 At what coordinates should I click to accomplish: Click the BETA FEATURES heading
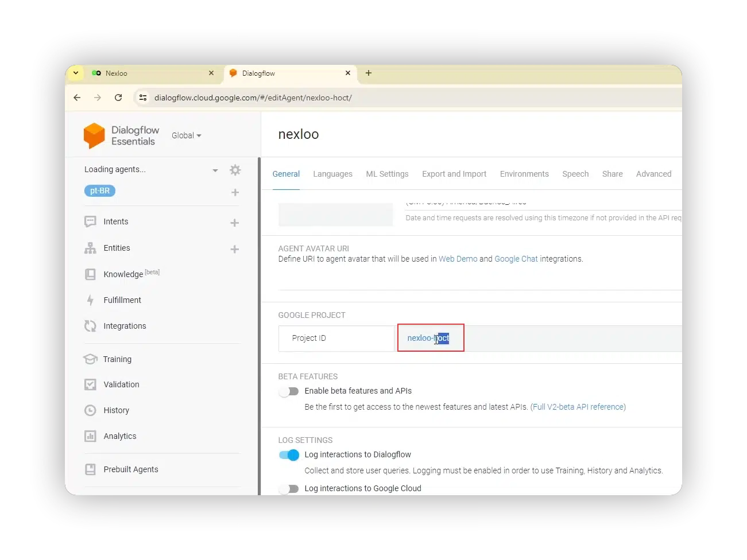(308, 376)
